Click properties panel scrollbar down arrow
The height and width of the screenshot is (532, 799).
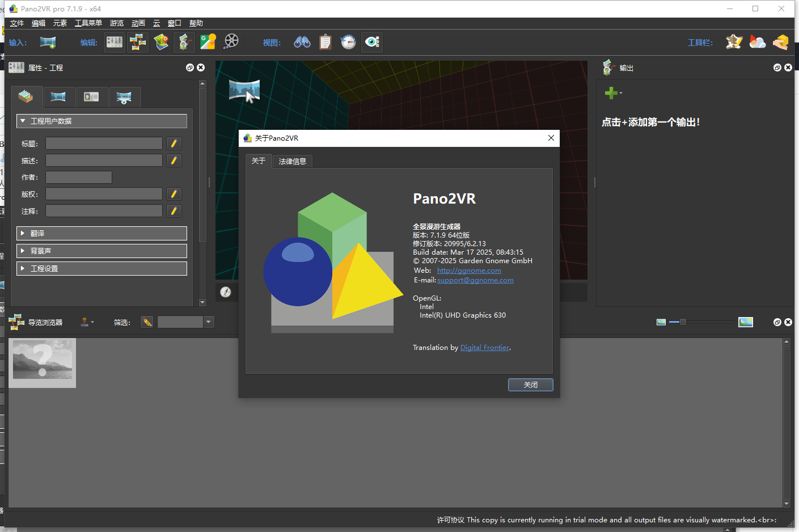click(202, 302)
